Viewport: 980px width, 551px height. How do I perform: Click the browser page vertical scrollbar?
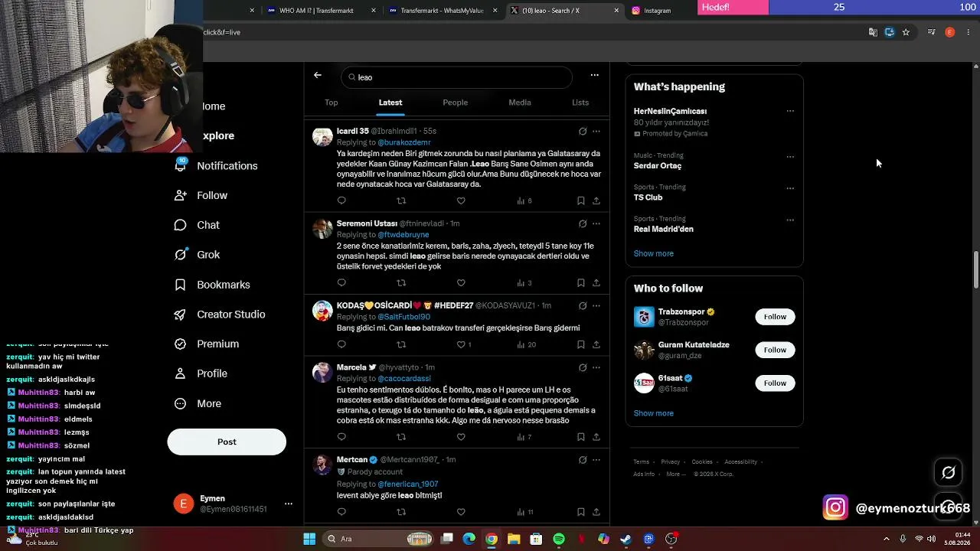(x=975, y=270)
